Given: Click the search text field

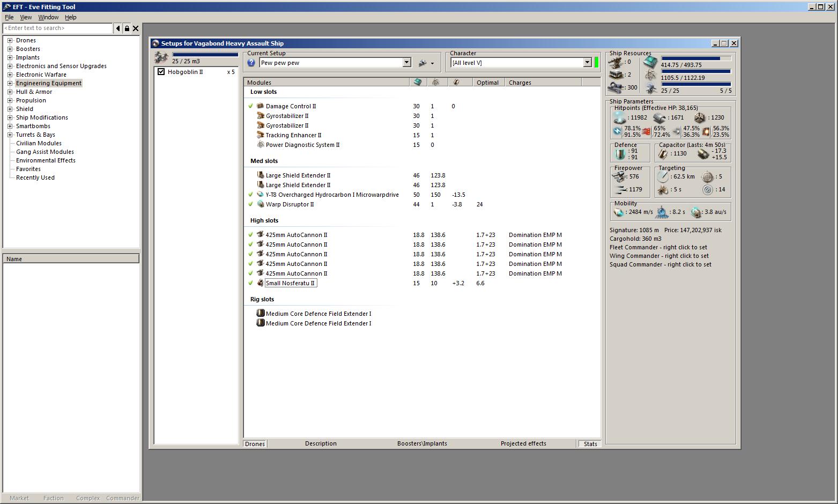Looking at the screenshot, I should (57, 28).
